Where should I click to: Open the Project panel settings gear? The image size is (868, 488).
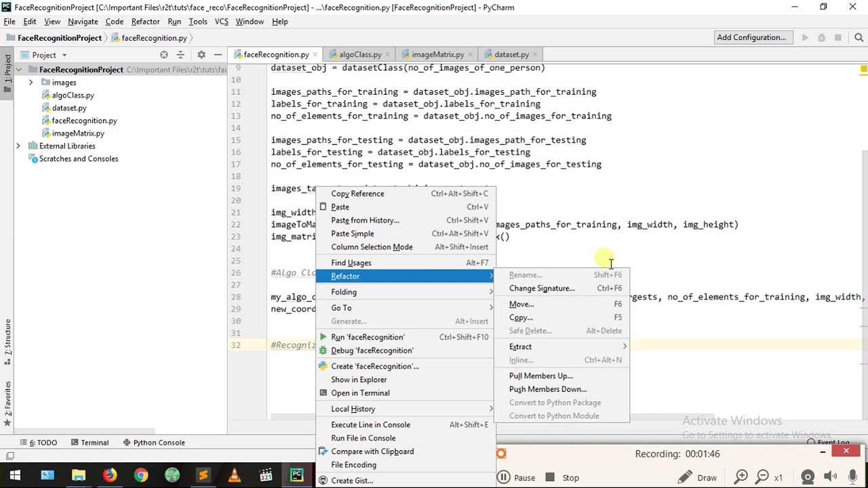(x=201, y=54)
